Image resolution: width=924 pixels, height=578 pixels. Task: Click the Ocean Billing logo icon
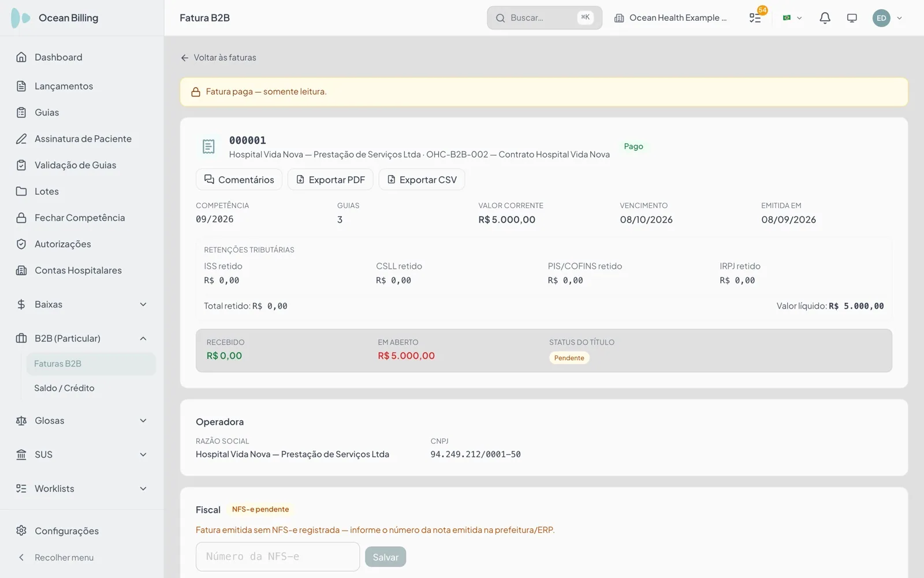(21, 18)
